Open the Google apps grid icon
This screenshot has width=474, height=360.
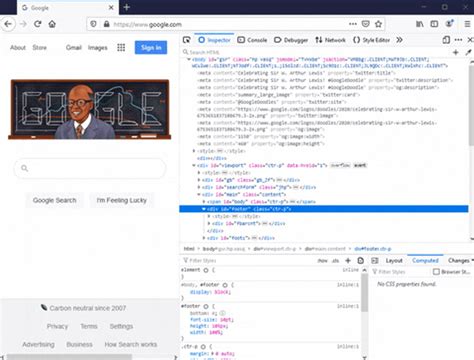pyautogui.click(x=121, y=48)
